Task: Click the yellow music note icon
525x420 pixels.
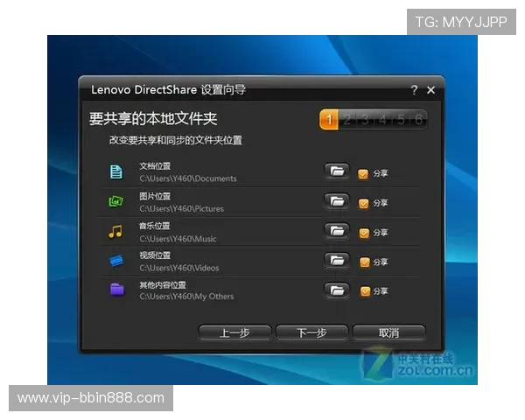Action: (x=115, y=231)
